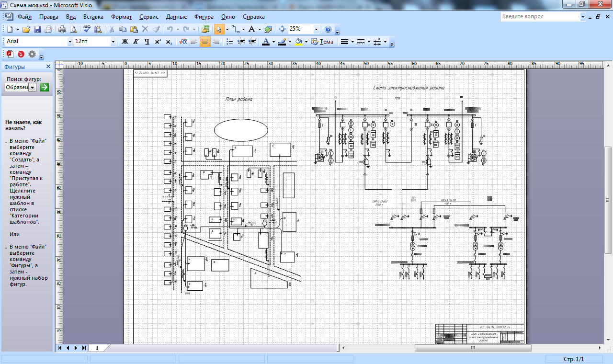Open the Arial font name dropdown

tap(70, 42)
